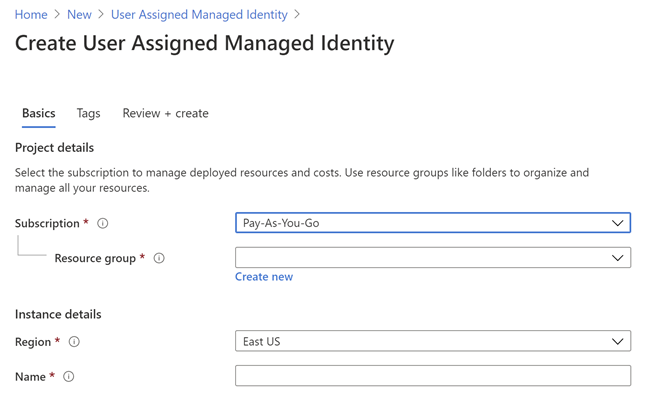Screen dimensions: 650x403
Task: Click the Region dropdown chevron arrow
Action: (x=618, y=342)
